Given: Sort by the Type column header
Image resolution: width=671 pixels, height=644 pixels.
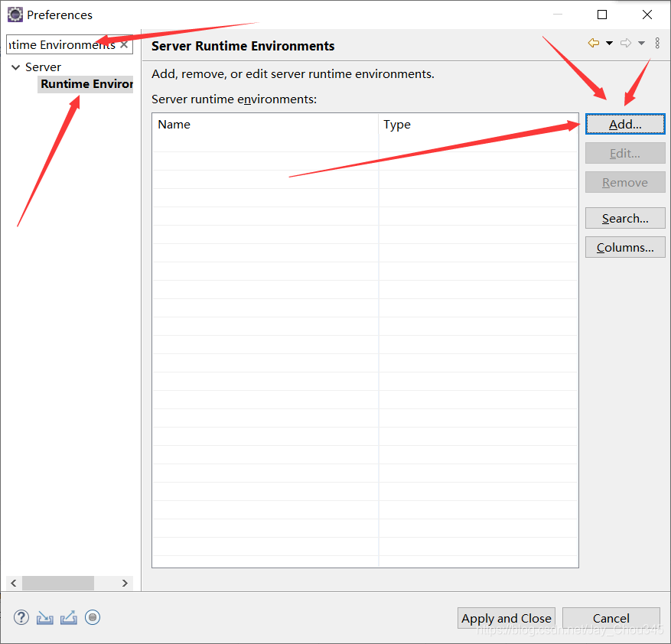Looking at the screenshot, I should [x=478, y=125].
